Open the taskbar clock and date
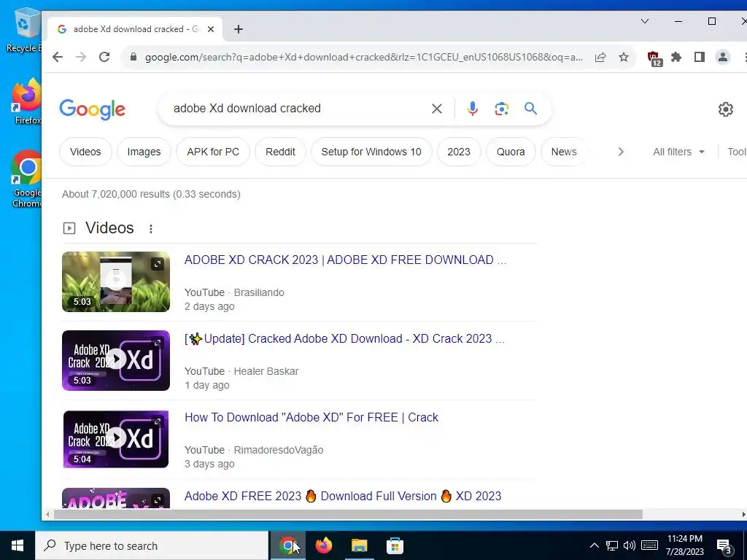747x560 pixels. click(684, 545)
